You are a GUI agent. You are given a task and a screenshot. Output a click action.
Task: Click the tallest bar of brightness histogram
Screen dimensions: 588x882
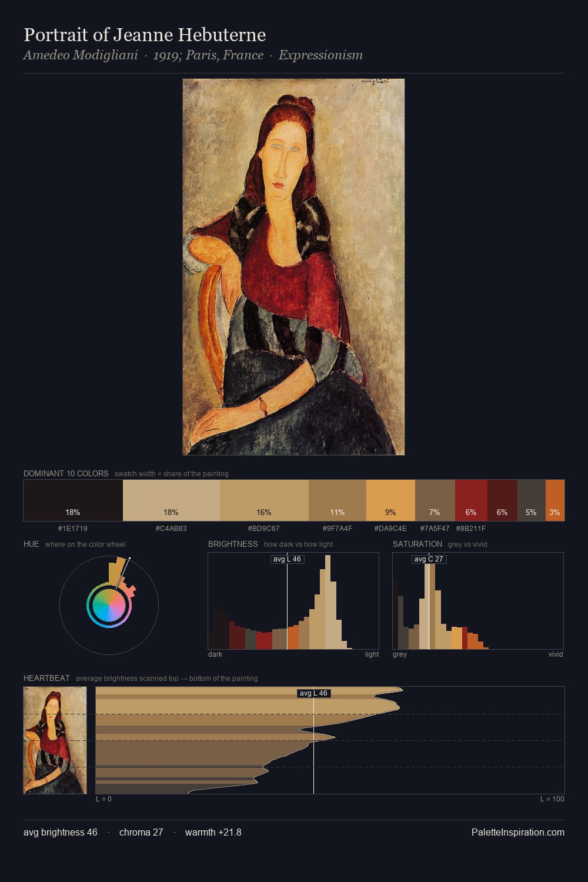[x=328, y=602]
